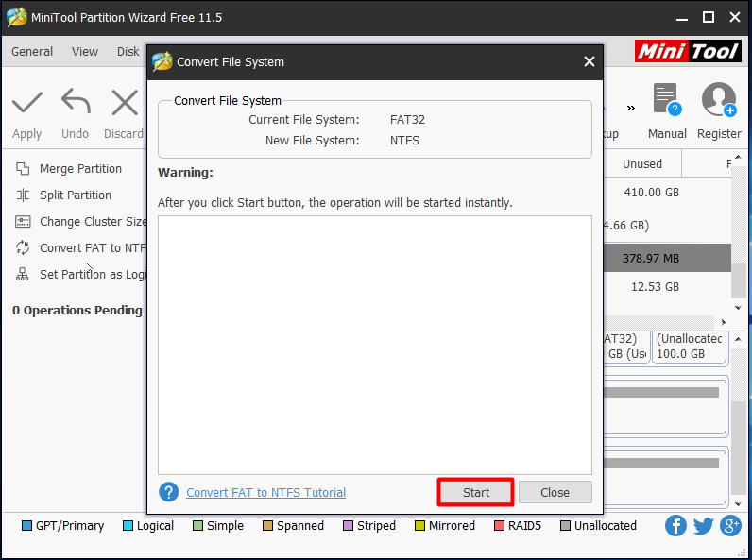Click the Simple legend color swatch
The image size is (752, 560).
pyautogui.click(x=197, y=526)
